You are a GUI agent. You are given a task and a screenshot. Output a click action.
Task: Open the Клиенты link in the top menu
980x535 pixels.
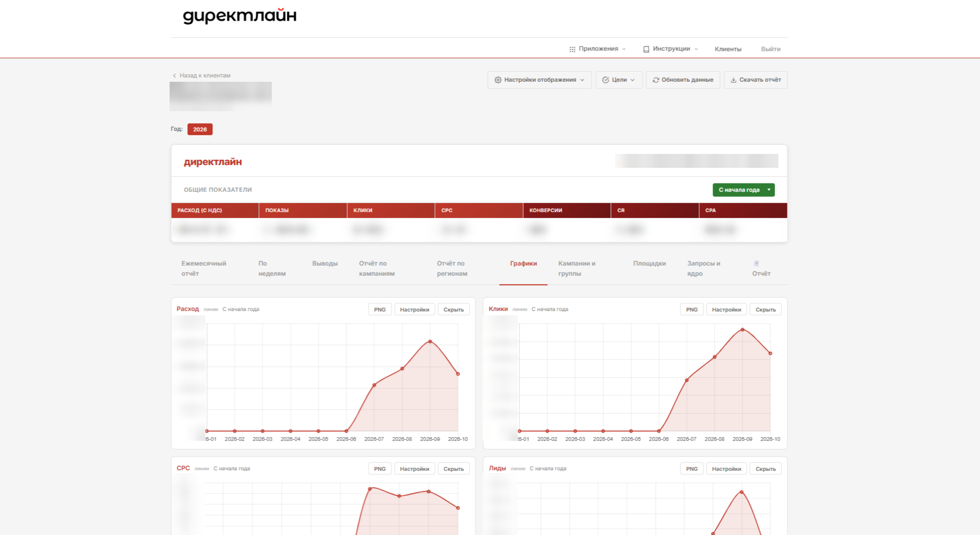[x=728, y=49]
